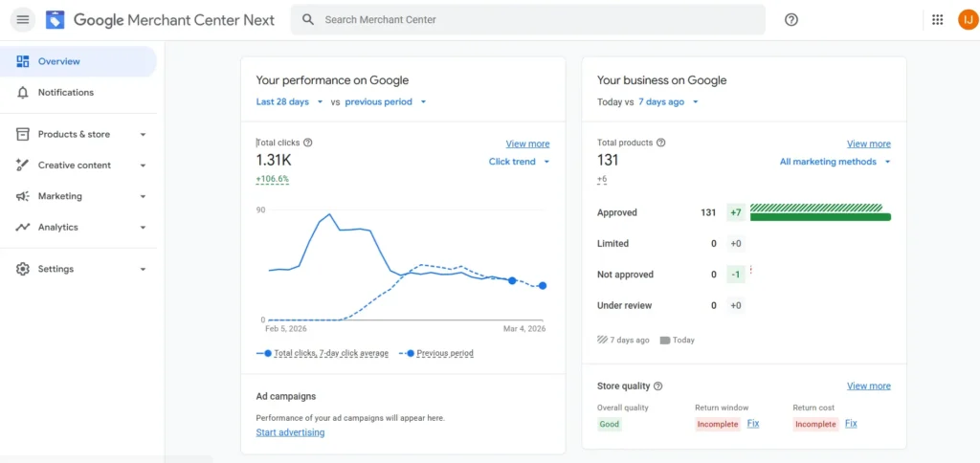Click the Mar 4 chart endpoint marker

[543, 285]
